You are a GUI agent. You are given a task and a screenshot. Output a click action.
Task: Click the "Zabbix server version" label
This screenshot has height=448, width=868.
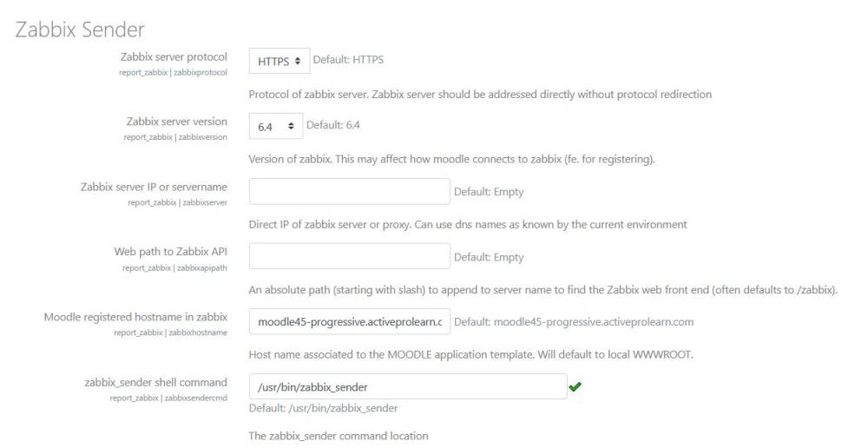click(x=176, y=122)
